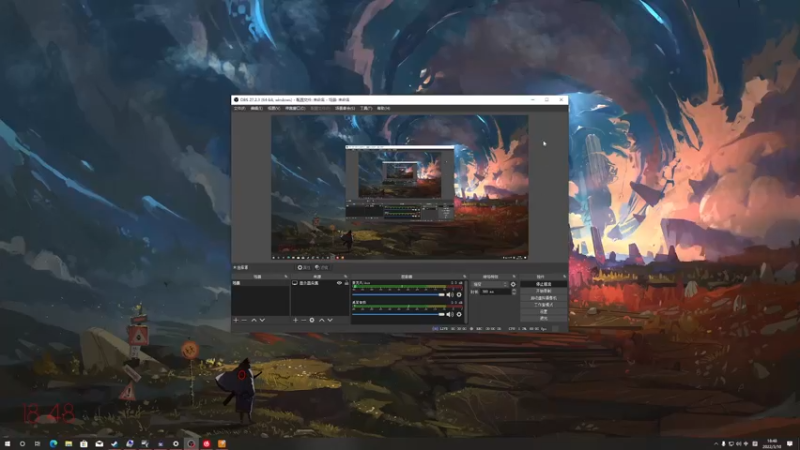Open Settings from the Controls panel

[x=543, y=311]
